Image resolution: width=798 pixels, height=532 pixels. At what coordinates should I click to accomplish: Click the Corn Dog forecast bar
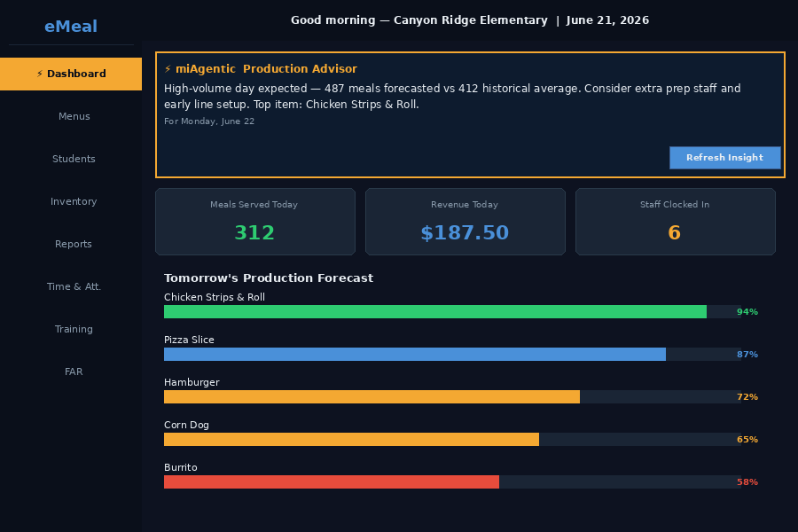click(x=452, y=440)
